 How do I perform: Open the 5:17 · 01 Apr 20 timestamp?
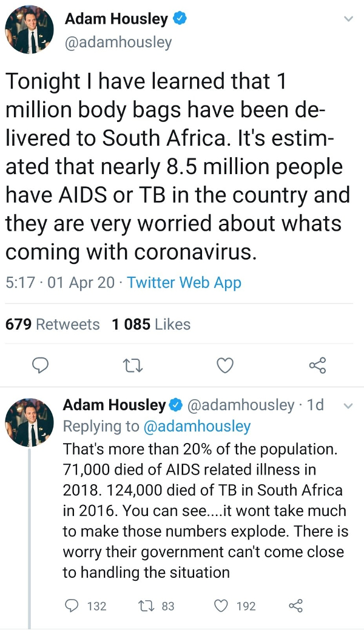[60, 282]
